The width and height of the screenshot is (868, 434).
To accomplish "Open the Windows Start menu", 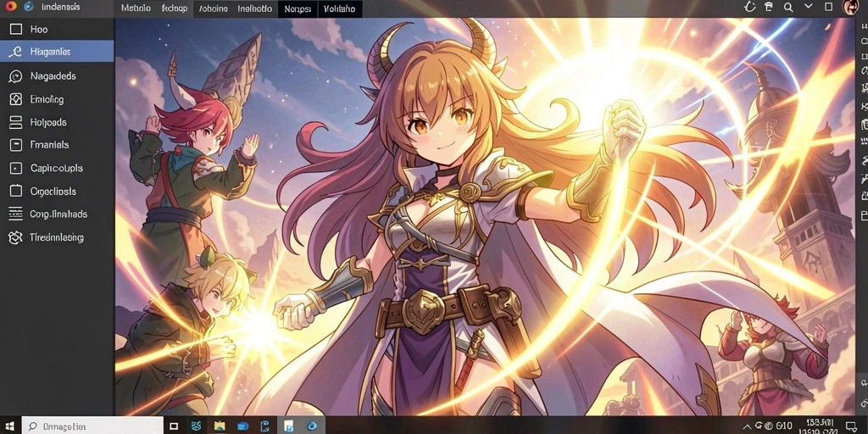I will [10, 426].
